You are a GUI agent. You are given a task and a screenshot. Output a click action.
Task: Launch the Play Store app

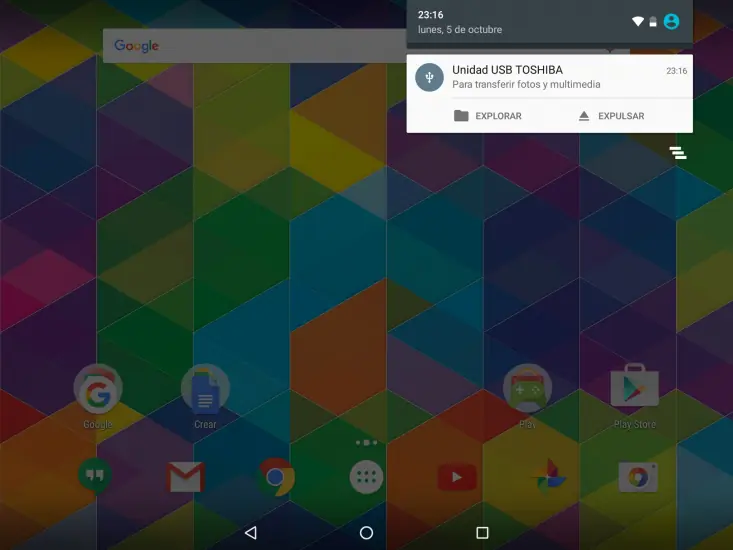(634, 386)
